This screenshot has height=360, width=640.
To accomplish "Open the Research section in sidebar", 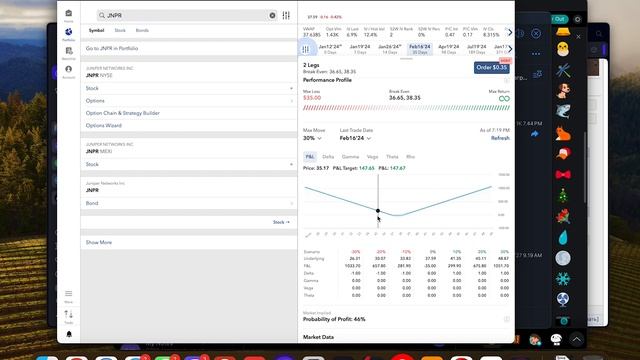I will (69, 53).
